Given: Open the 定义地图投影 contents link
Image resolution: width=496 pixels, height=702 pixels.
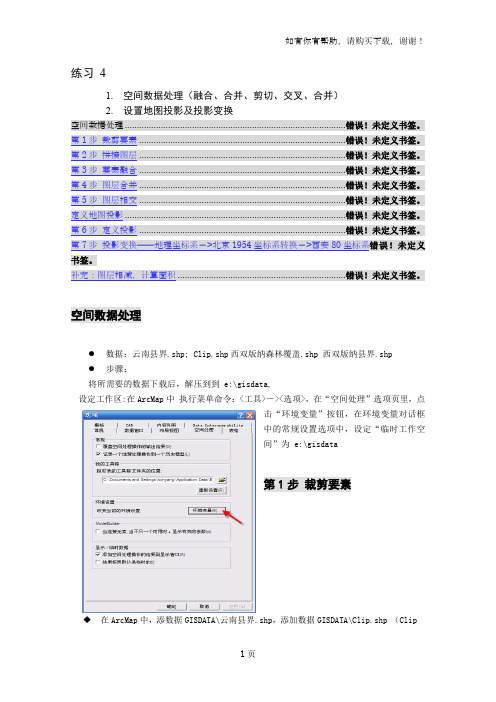Looking at the screenshot, I should [x=97, y=215].
